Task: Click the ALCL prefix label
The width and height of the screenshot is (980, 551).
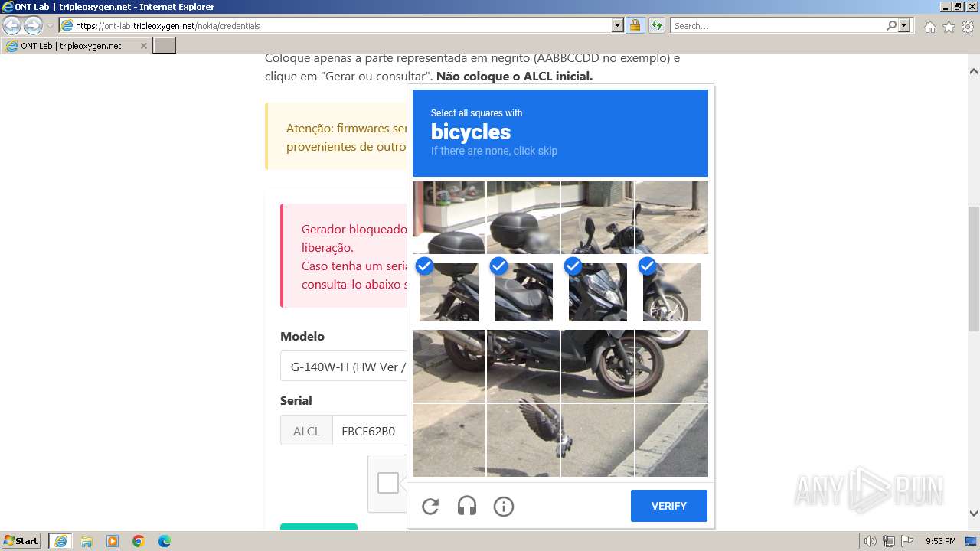Action: (x=306, y=431)
